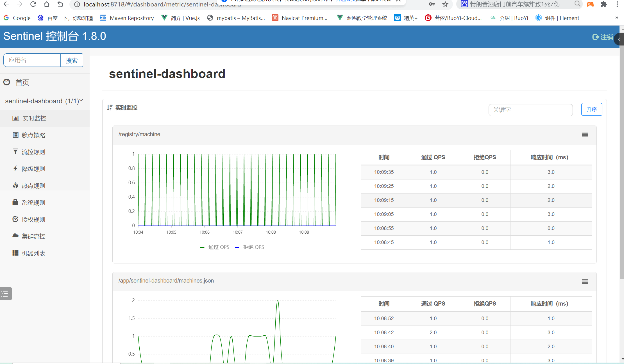Open the mybatis – MyBatis bookmark

[236, 18]
